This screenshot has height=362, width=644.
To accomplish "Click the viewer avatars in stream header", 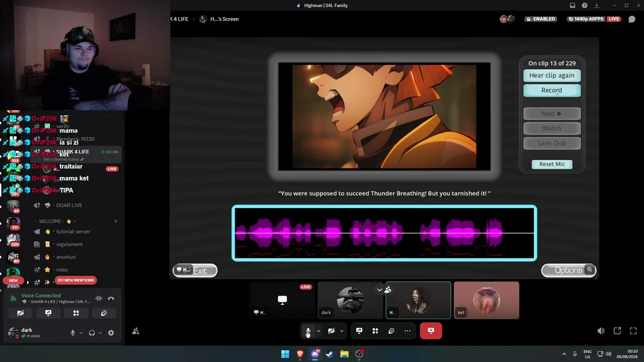I will [507, 19].
